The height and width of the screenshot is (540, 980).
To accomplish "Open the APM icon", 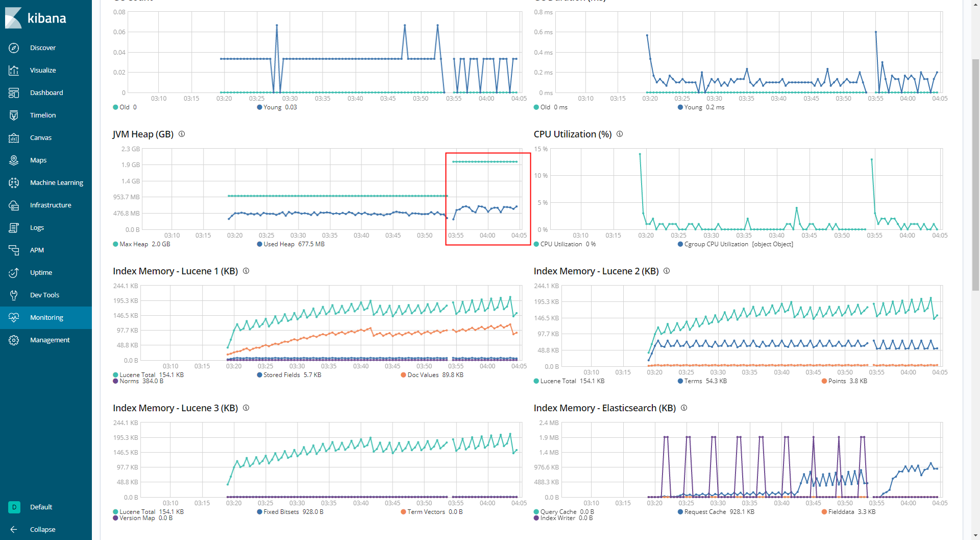I will pyautogui.click(x=14, y=250).
